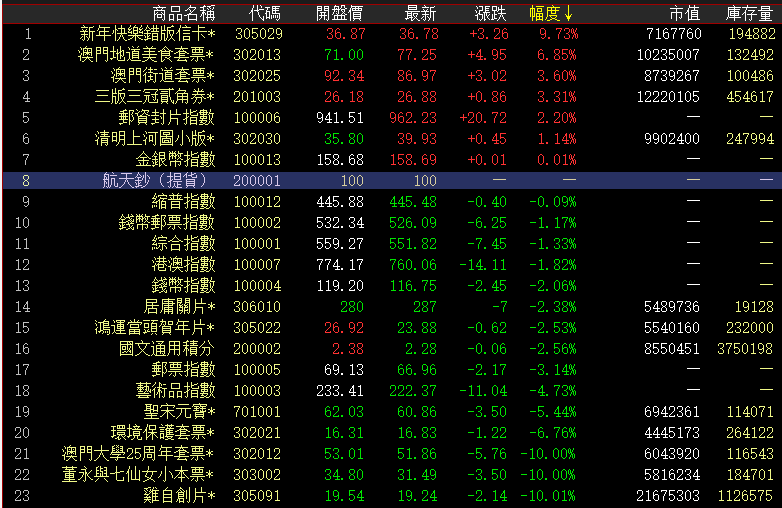This screenshot has width=782, height=508.
Task: Click the 市值 column header
Action: click(x=684, y=13)
